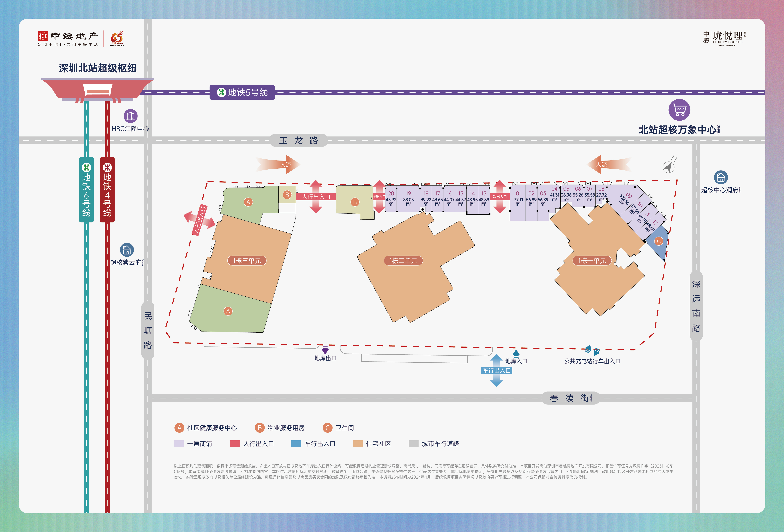Click the red 人行出入口 legend swatch
The width and height of the screenshot is (784, 532).
point(235,444)
